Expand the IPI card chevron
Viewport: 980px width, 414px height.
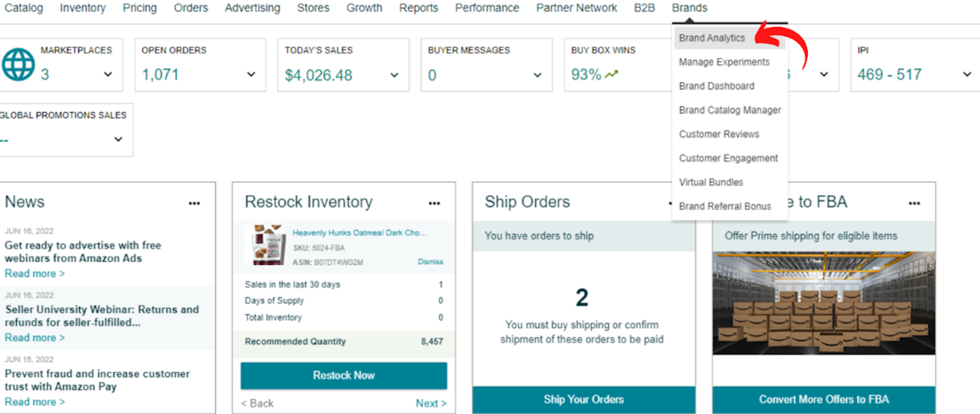pos(967,74)
